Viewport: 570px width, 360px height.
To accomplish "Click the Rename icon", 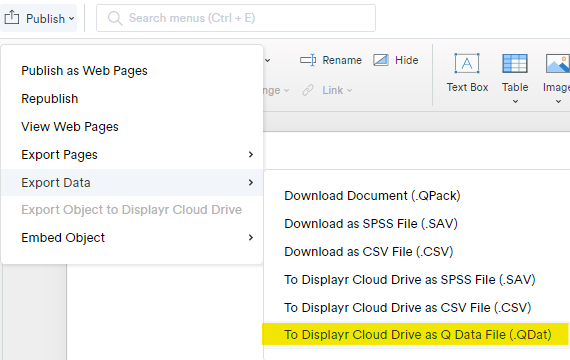I will coord(308,60).
